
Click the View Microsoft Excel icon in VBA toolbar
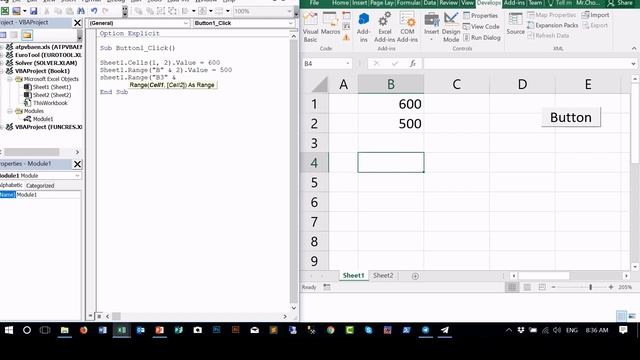click(5, 11)
